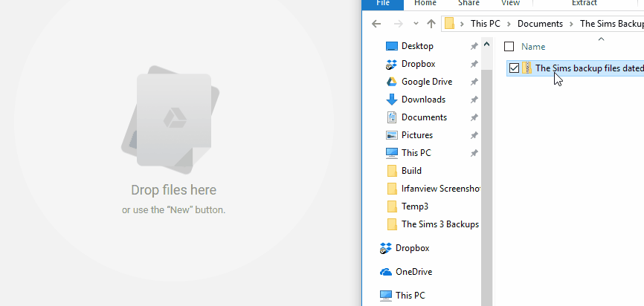Go forward with the right arrow button
Viewport: 644px width, 306px height.
click(x=398, y=24)
